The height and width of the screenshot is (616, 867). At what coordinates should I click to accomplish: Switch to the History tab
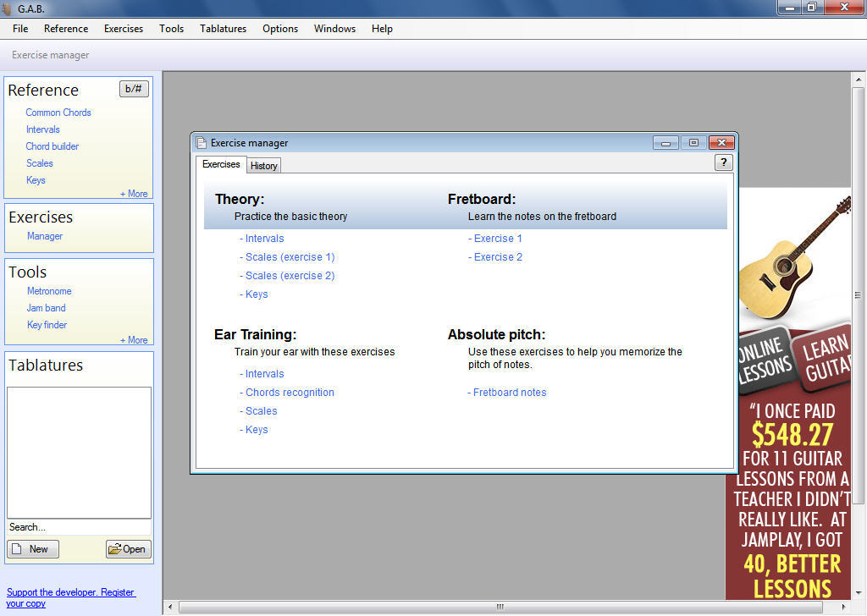(x=263, y=166)
